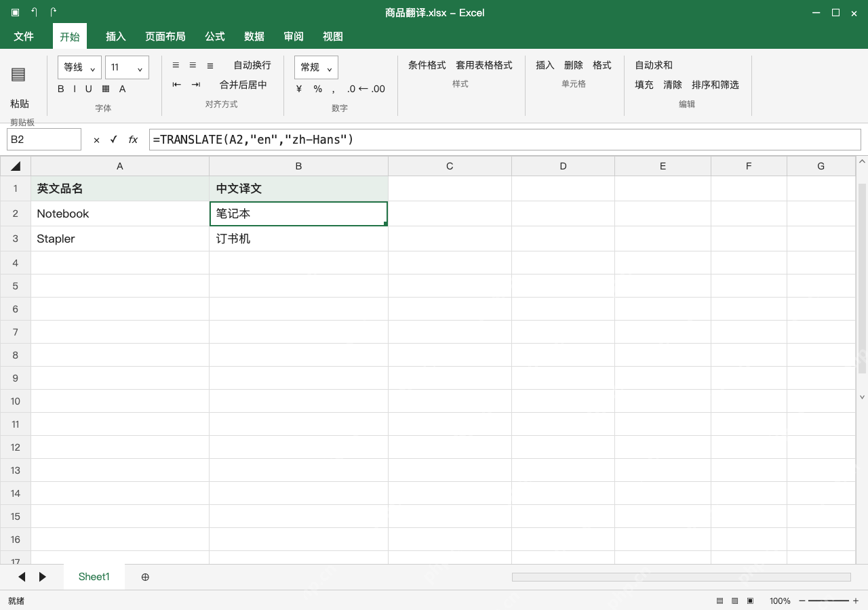
Task: Align text right in cell
Action: [210, 65]
